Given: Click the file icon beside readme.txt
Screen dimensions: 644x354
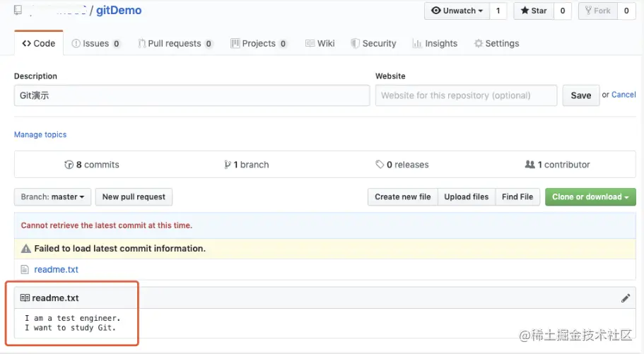Looking at the screenshot, I should point(25,269).
